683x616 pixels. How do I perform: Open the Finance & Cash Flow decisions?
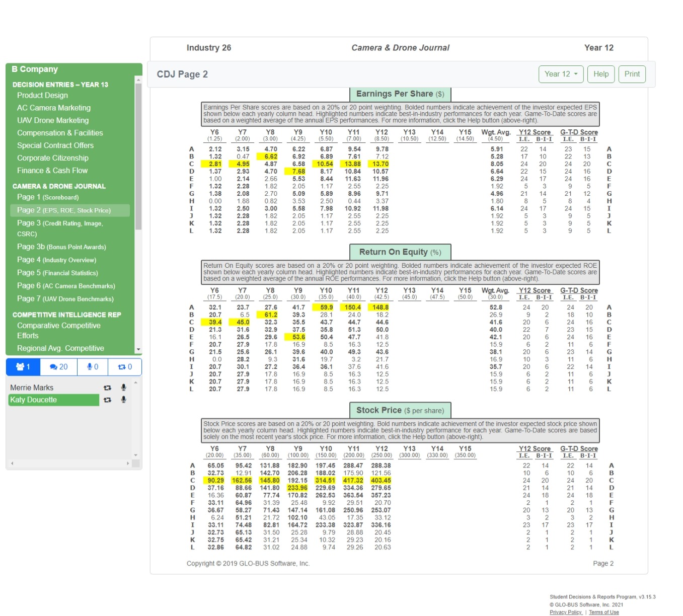click(52, 170)
